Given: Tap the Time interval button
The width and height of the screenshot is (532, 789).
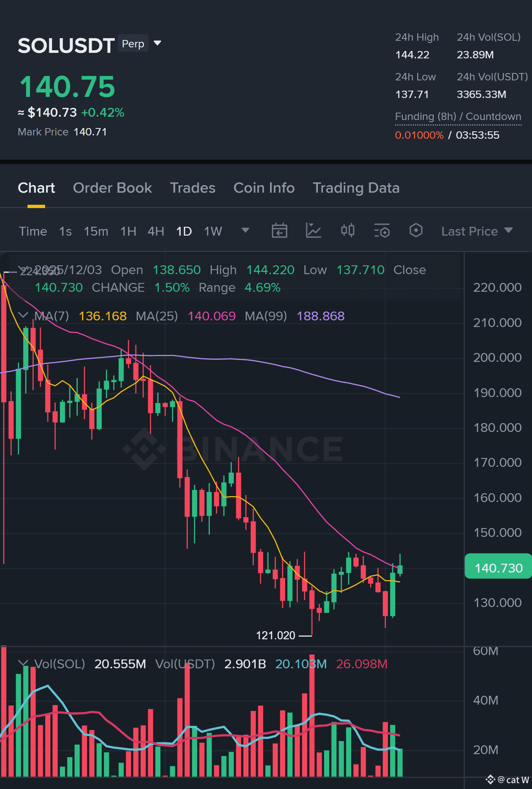Looking at the screenshot, I should click(33, 231).
